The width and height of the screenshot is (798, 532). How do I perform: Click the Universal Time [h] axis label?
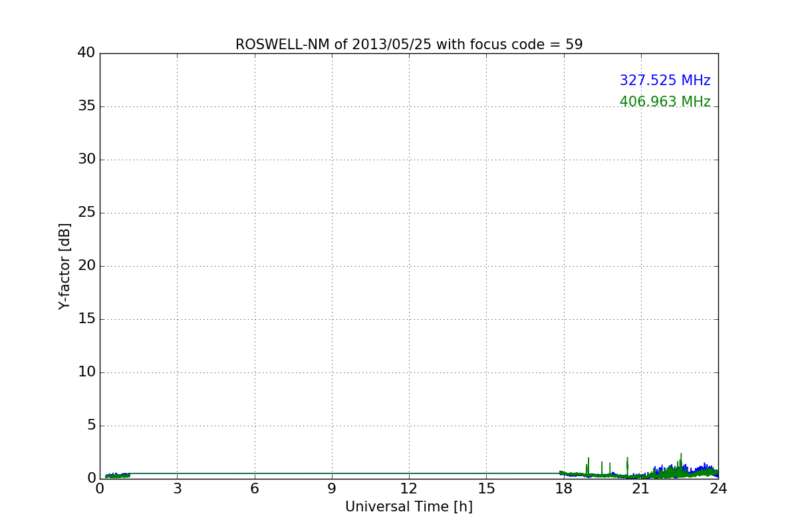click(409, 507)
